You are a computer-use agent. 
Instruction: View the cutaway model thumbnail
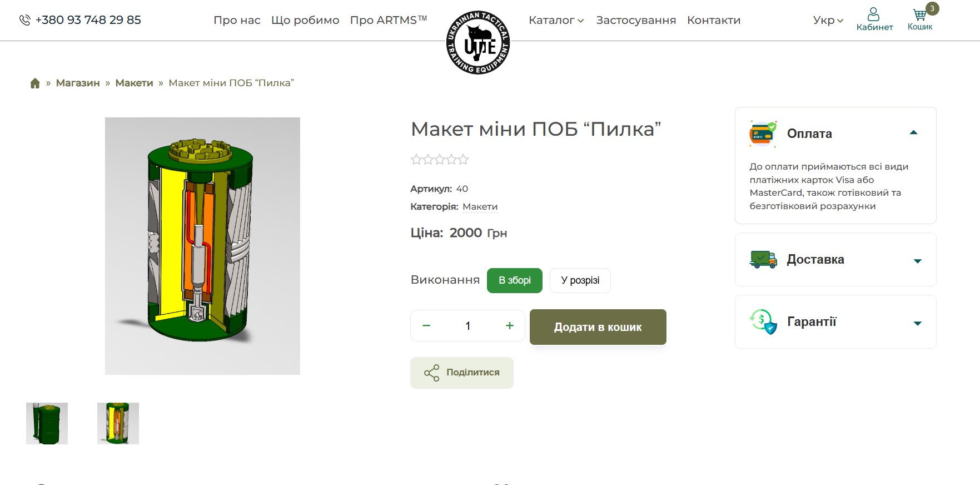[118, 423]
